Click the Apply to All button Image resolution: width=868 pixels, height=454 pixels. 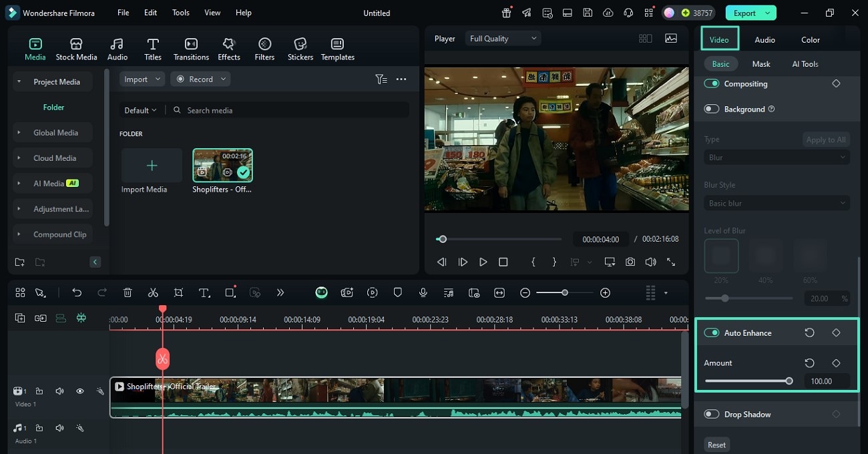click(826, 140)
